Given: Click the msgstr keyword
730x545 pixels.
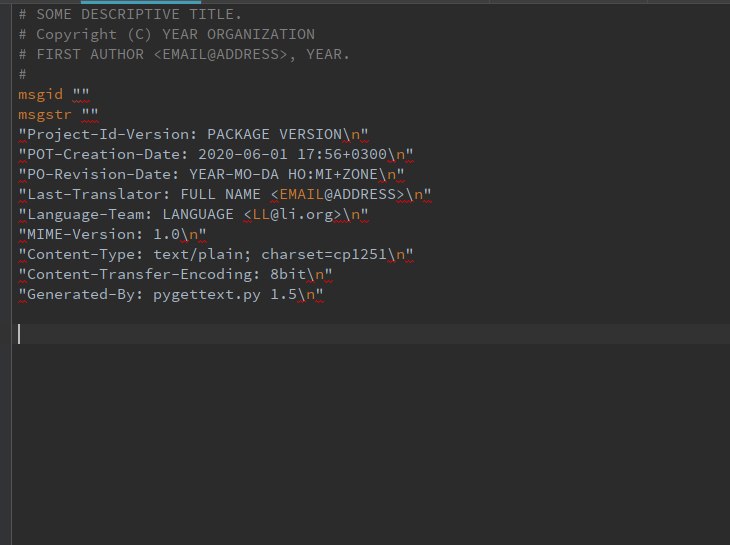Looking at the screenshot, I should click(45, 114).
